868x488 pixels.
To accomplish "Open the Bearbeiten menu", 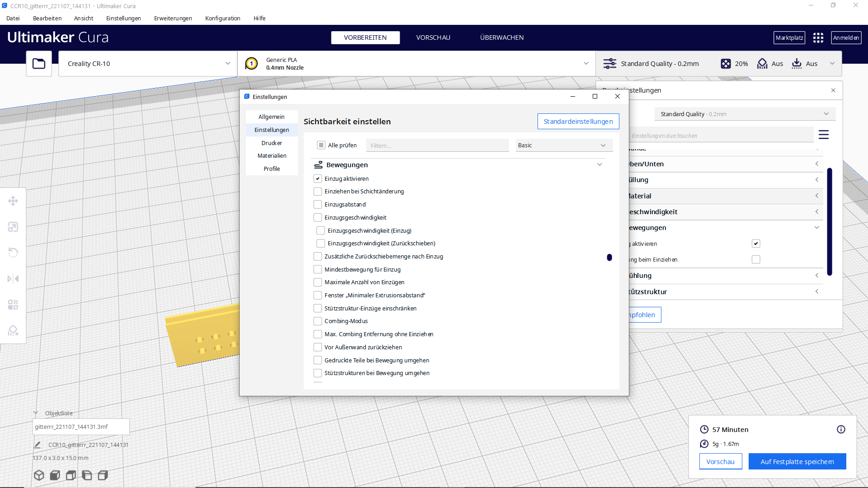I will pyautogui.click(x=47, y=18).
